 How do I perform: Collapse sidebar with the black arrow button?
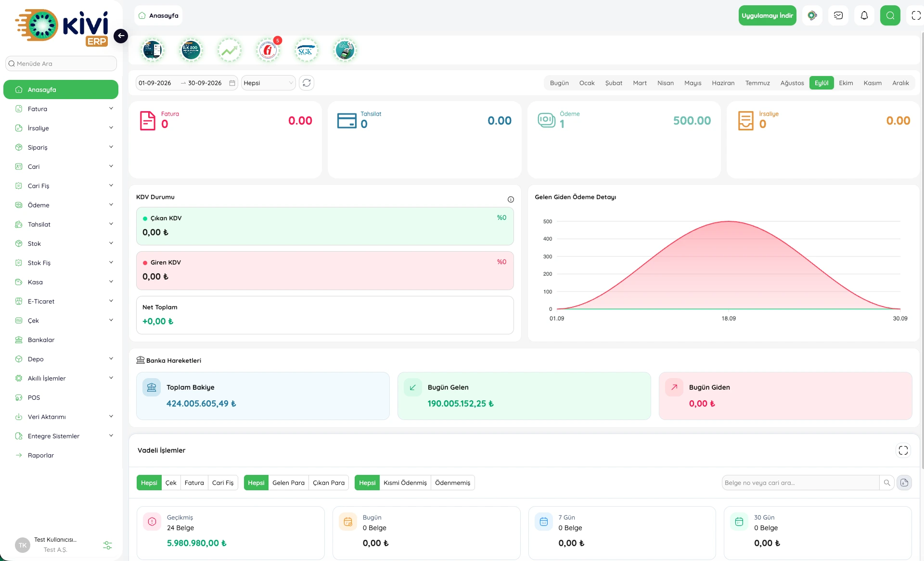(x=121, y=36)
